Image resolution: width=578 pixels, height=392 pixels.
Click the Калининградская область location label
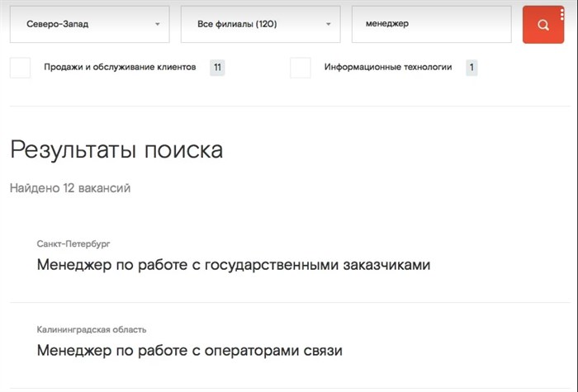(x=92, y=329)
